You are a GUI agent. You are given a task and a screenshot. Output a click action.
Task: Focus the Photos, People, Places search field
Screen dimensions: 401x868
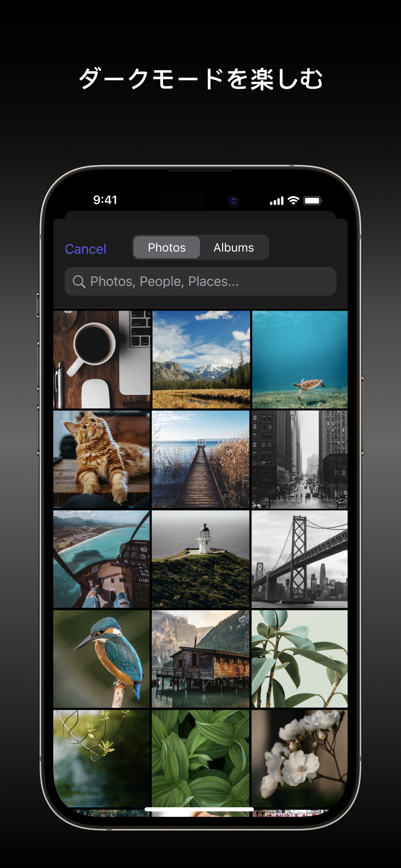click(200, 281)
